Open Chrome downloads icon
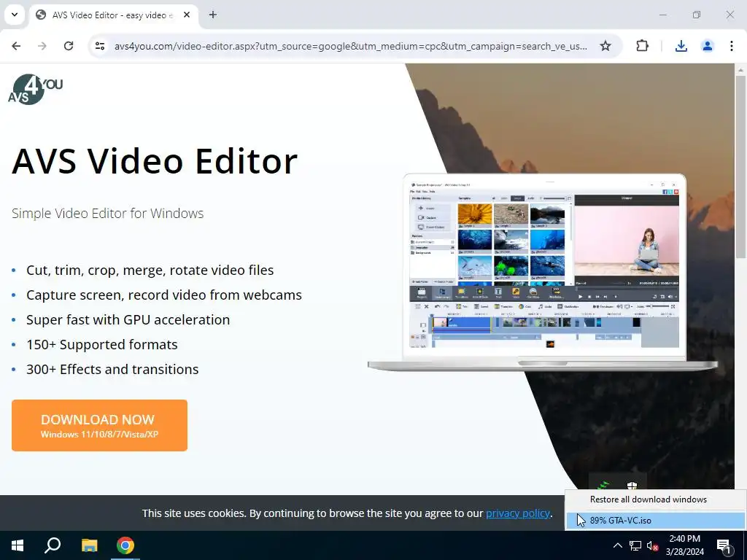 tap(681, 46)
